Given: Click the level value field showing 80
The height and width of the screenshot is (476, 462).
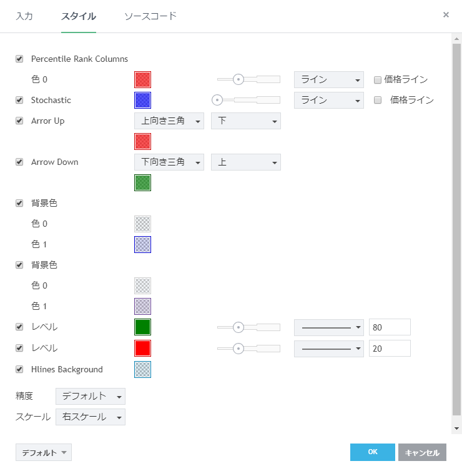Looking at the screenshot, I should click(x=390, y=327).
